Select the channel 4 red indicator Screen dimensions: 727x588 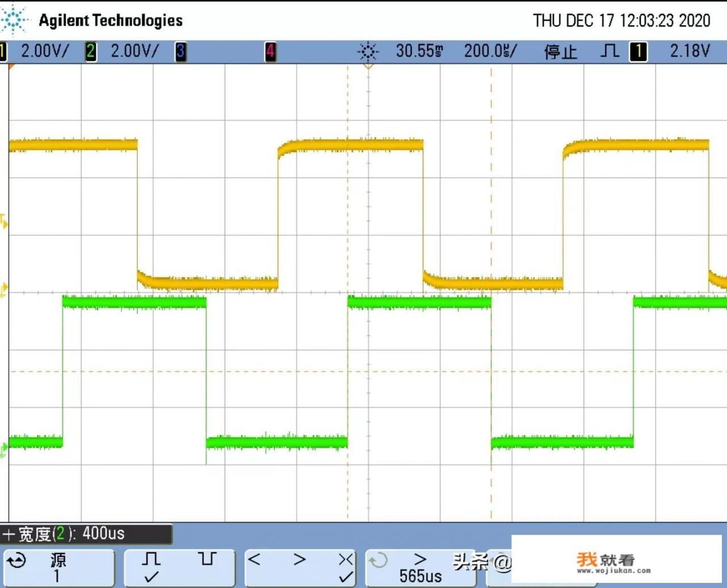pos(271,52)
